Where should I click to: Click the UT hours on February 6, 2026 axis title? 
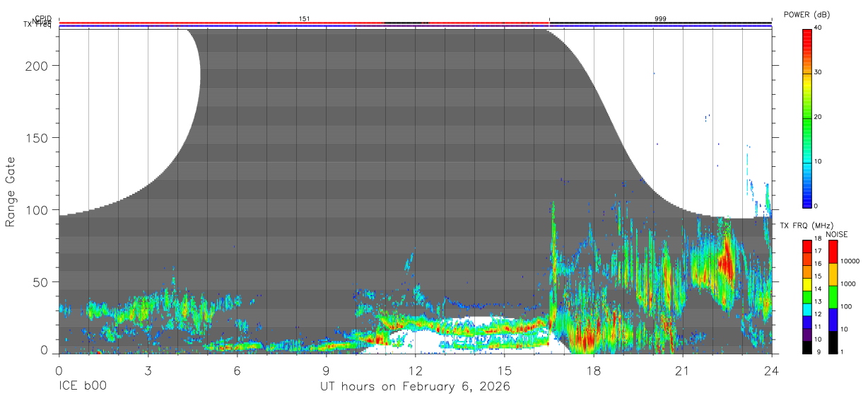415,387
